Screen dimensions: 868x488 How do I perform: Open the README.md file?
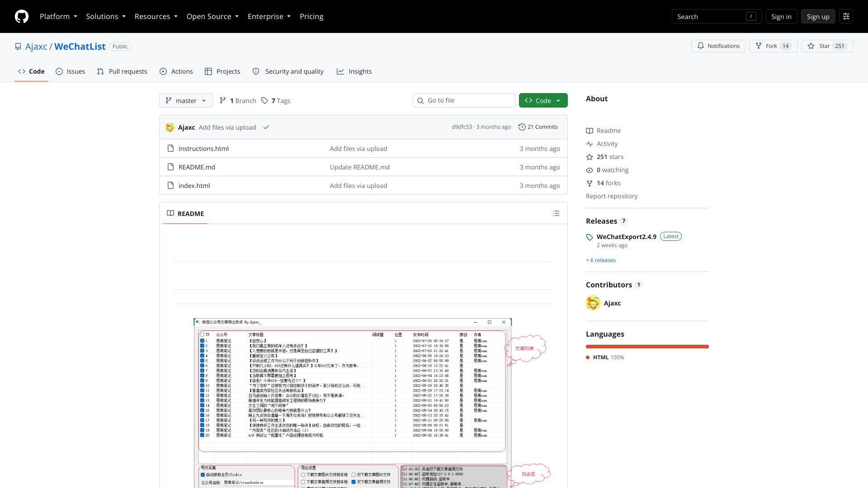[x=197, y=167]
